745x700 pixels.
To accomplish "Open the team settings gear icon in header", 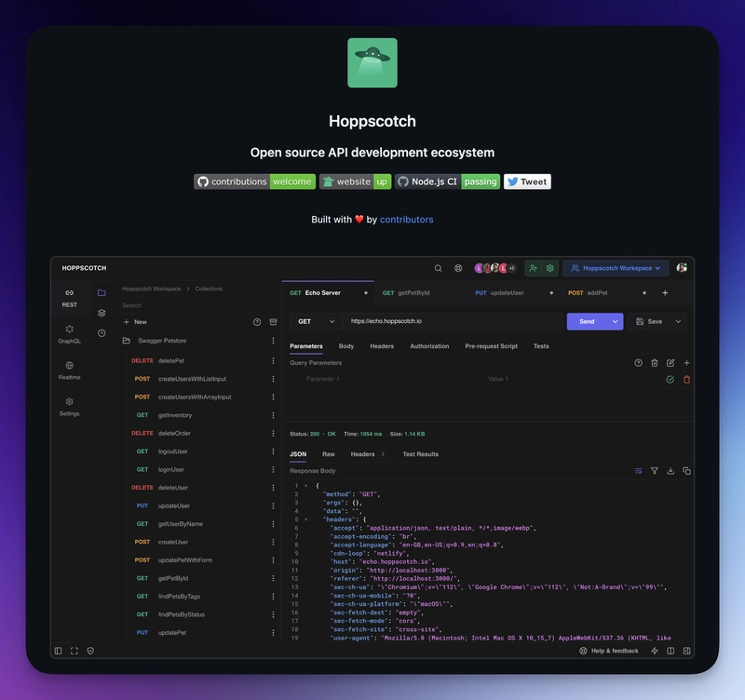I will (x=549, y=268).
